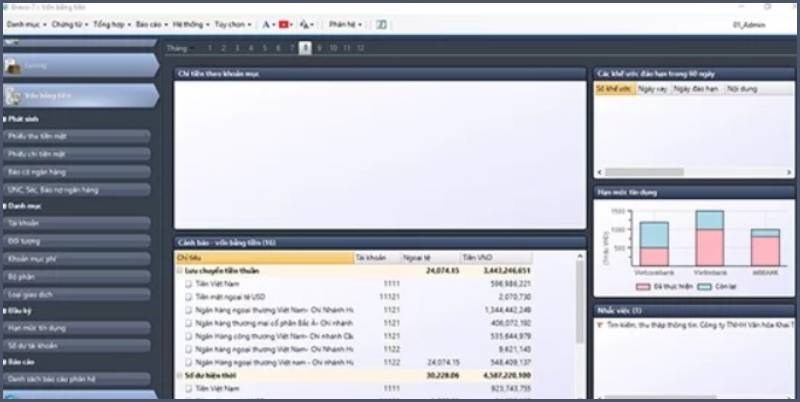Select the 1122 row with 24,074.15 foreign amount
This screenshot has width=800, height=402.
pos(354,362)
